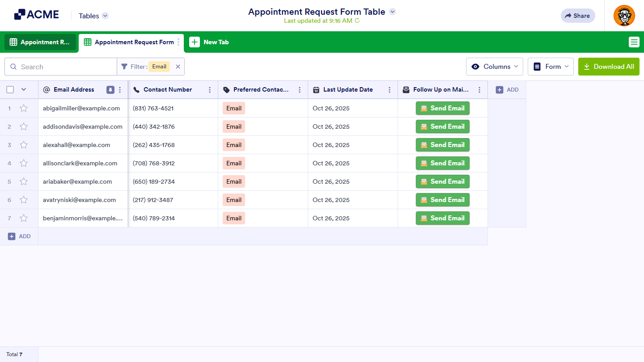644x362 pixels.
Task: Open the Form dropdown
Action: [x=551, y=66]
